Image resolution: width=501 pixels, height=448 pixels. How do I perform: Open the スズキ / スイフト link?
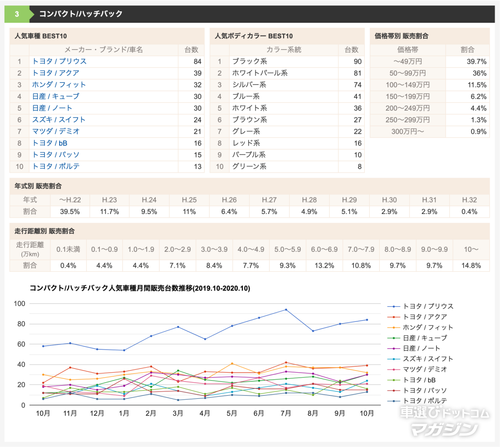pyautogui.click(x=58, y=120)
